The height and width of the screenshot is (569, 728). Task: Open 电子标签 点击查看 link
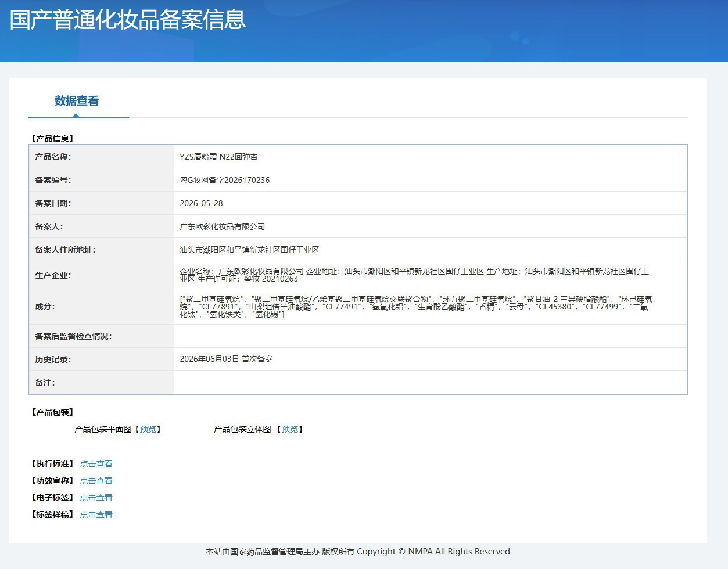point(96,498)
